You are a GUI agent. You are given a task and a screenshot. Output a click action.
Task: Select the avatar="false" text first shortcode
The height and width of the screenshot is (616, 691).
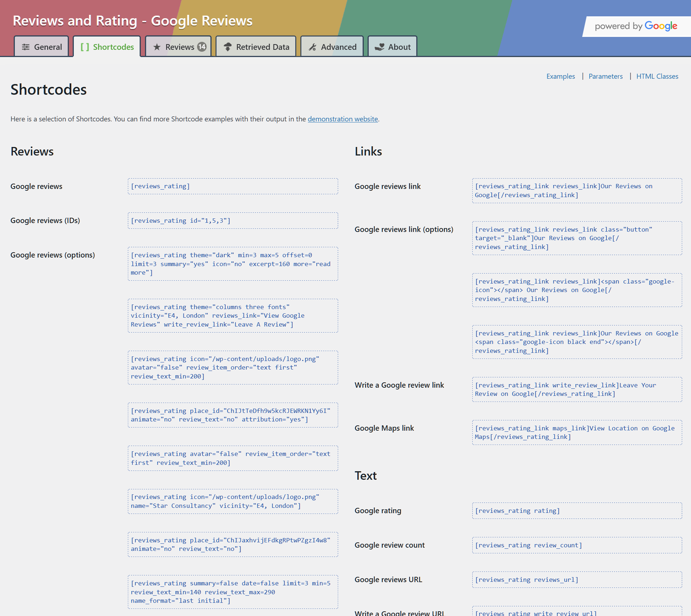tap(233, 458)
